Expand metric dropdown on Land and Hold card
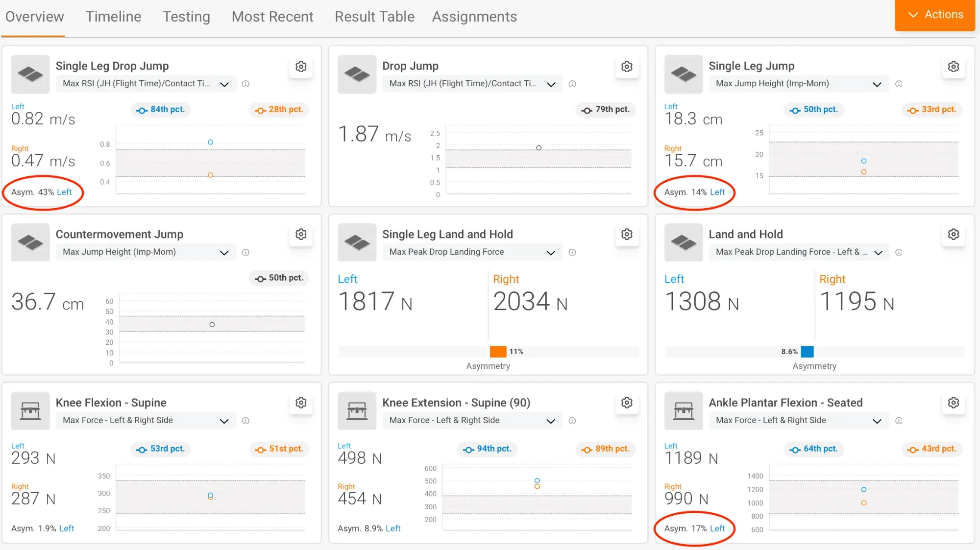 pos(799,252)
